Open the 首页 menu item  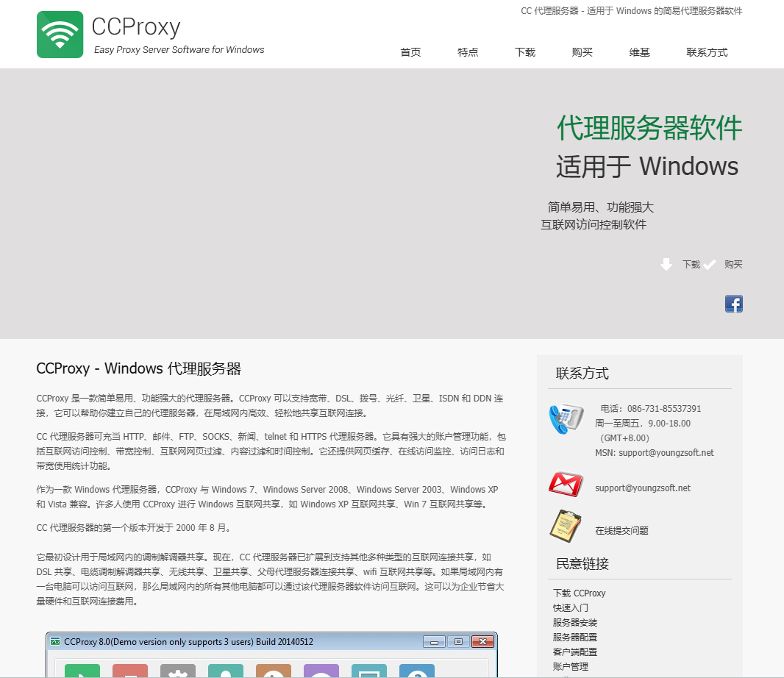tap(410, 52)
